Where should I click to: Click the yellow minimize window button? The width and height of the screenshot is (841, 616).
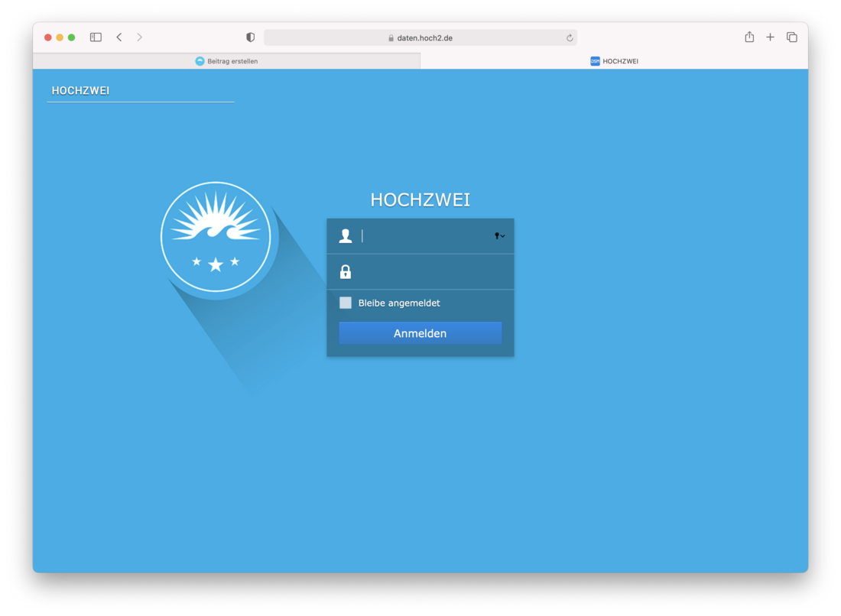click(x=60, y=37)
